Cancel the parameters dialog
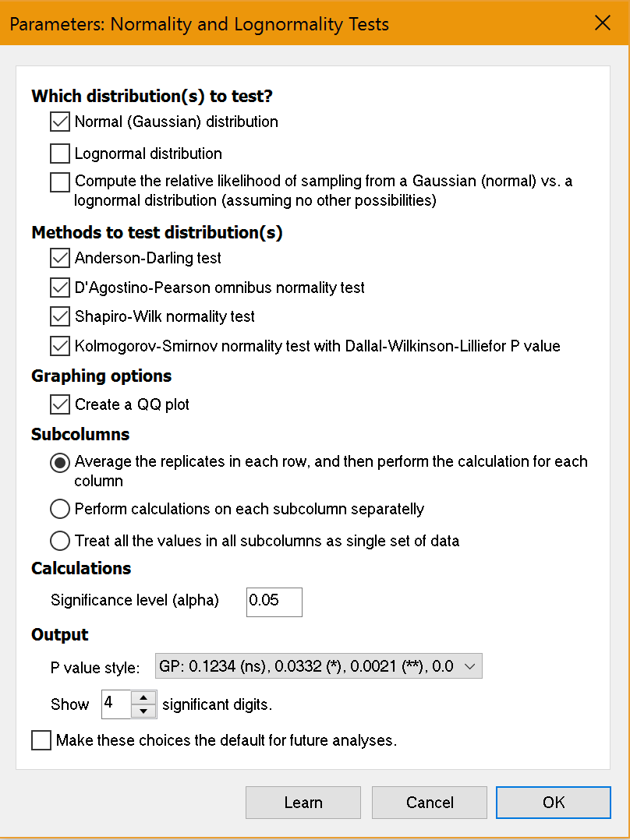The image size is (630, 840). click(x=429, y=802)
